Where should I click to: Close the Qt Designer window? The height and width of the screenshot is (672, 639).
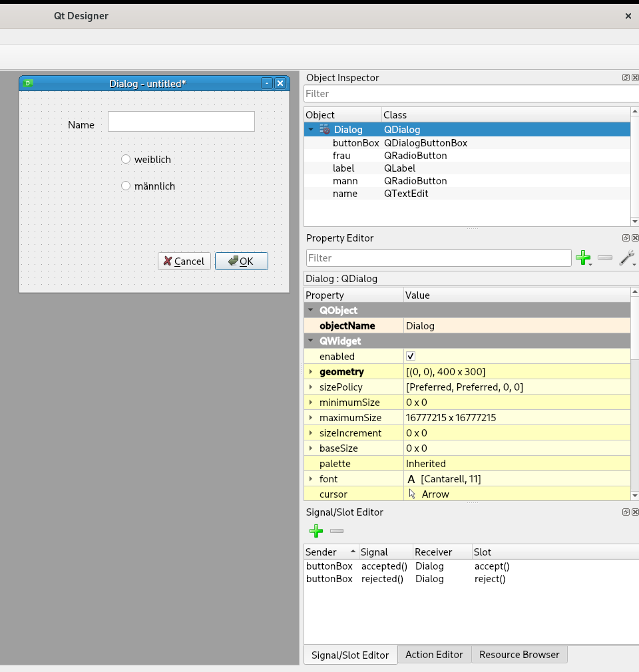pyautogui.click(x=628, y=16)
